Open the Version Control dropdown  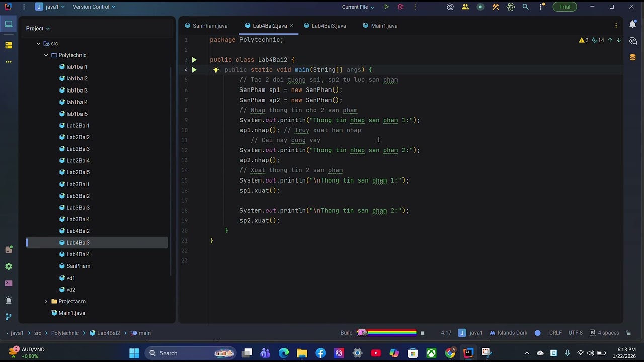(x=94, y=7)
